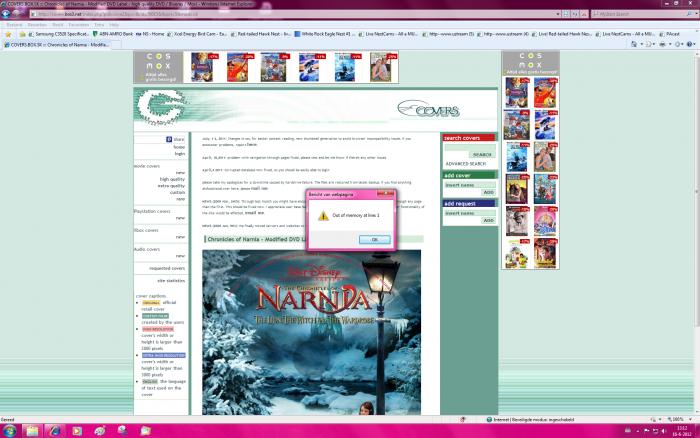Open the Red-tailed Hawk Nest bookmark
Viewport: 700px width, 438px height.
[261, 34]
